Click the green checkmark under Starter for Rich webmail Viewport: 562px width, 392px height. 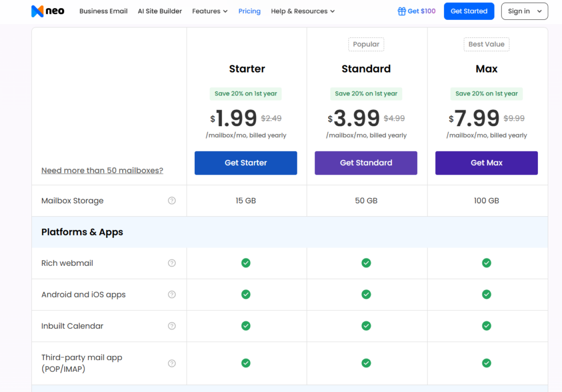point(245,263)
